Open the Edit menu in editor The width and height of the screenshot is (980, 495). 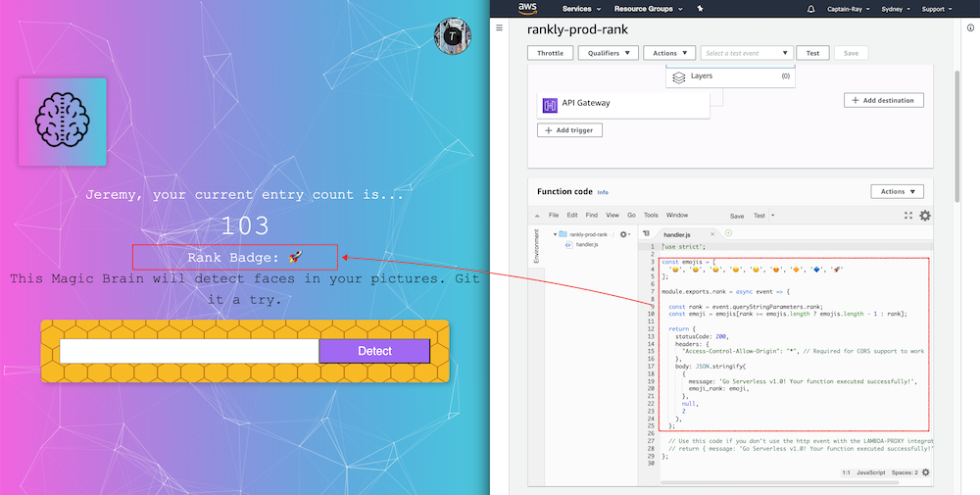click(572, 215)
